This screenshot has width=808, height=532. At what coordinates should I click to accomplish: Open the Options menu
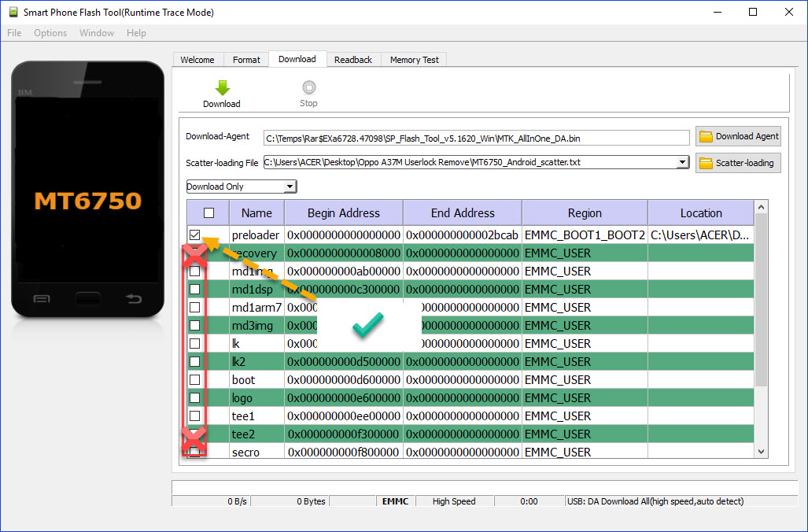[50, 33]
